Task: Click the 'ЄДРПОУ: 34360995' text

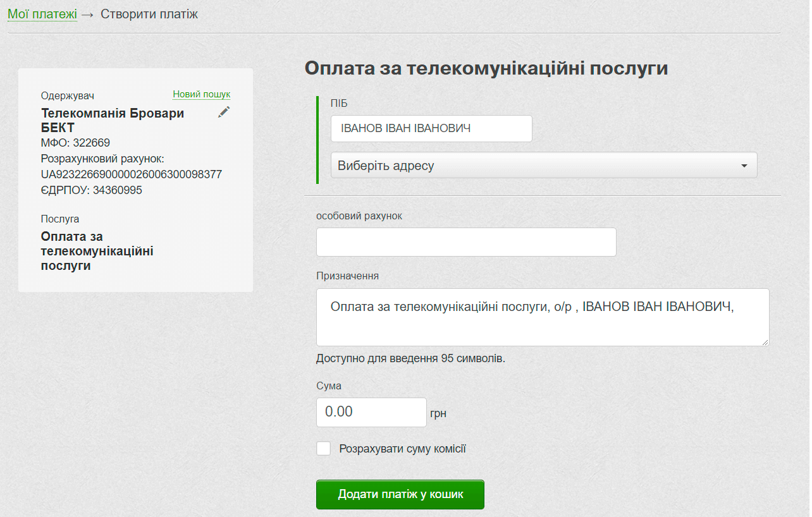Action: [92, 190]
